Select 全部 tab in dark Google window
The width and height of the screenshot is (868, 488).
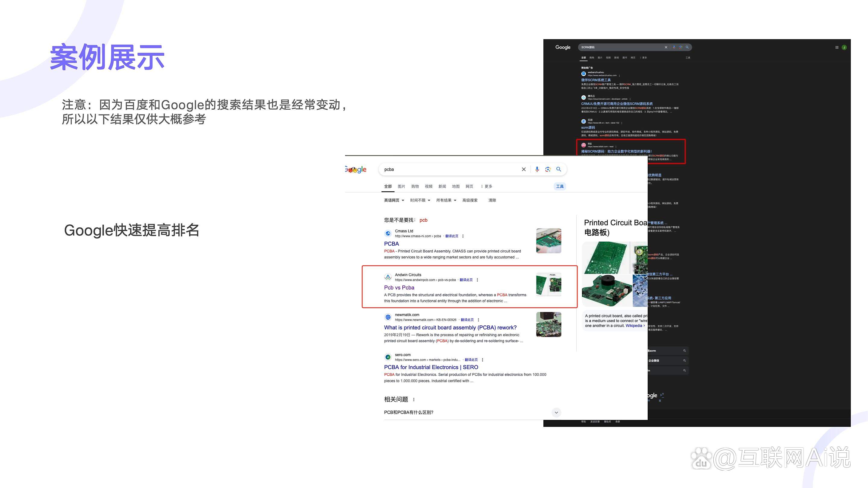point(583,58)
